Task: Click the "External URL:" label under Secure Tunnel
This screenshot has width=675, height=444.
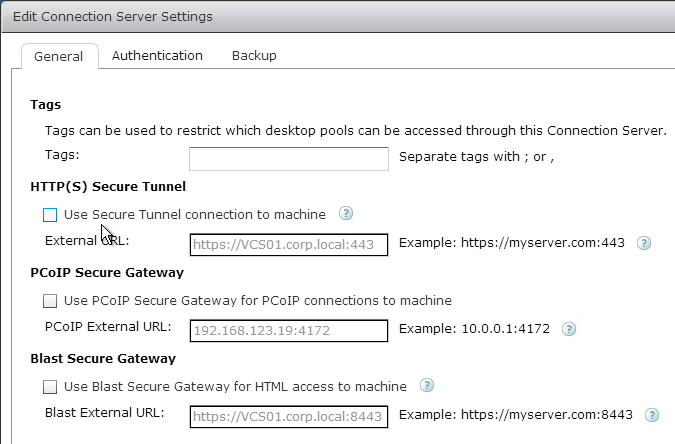Action: coord(87,241)
